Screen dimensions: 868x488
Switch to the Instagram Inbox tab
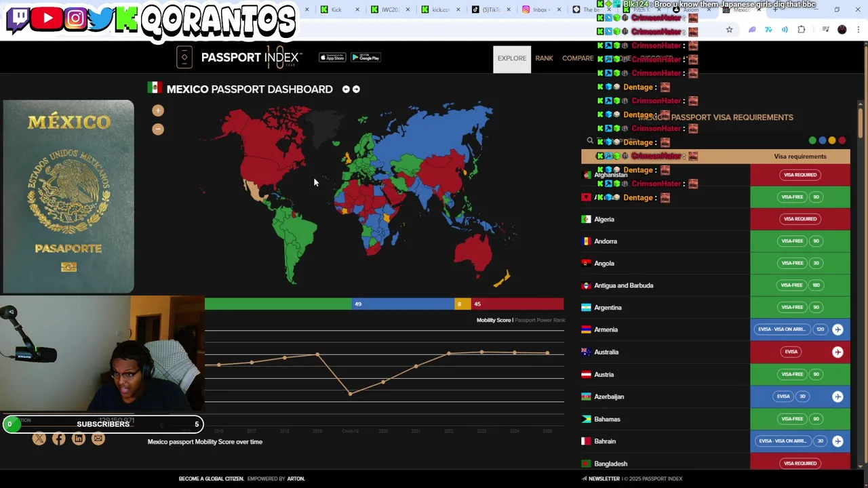pyautogui.click(x=540, y=9)
